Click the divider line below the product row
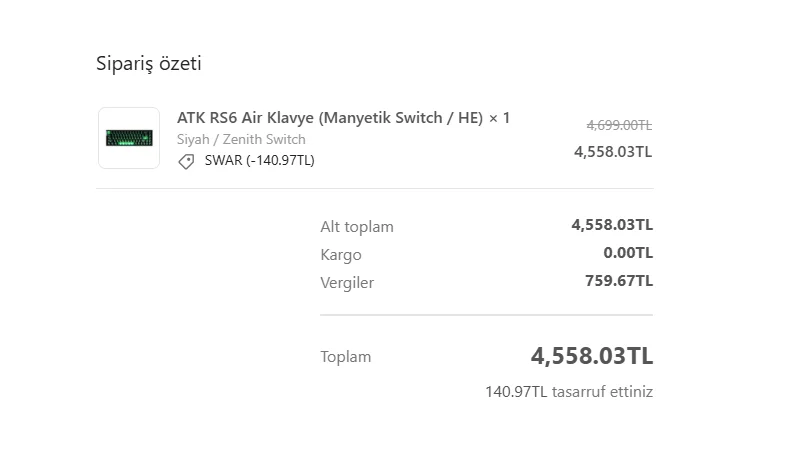The height and width of the screenshot is (473, 806). pyautogui.click(x=375, y=188)
